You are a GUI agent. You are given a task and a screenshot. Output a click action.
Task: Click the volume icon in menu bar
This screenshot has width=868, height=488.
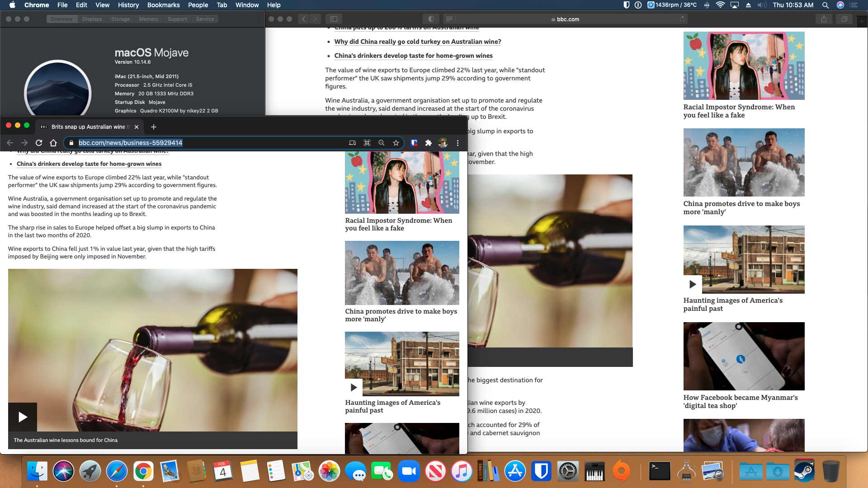pyautogui.click(x=762, y=5)
